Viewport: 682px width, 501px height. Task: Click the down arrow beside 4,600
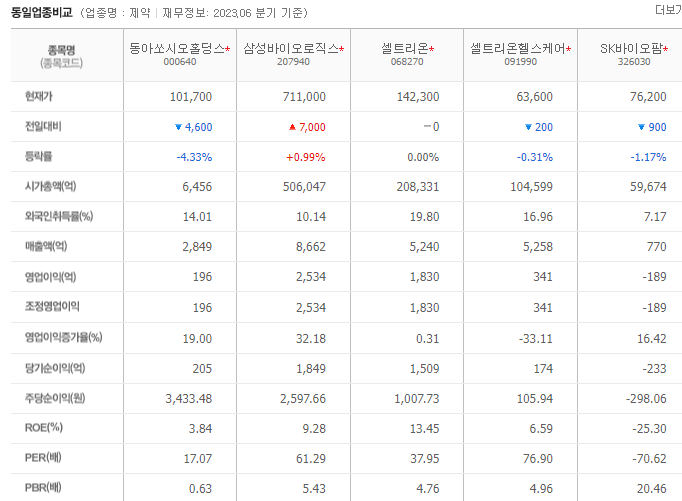[x=178, y=127]
